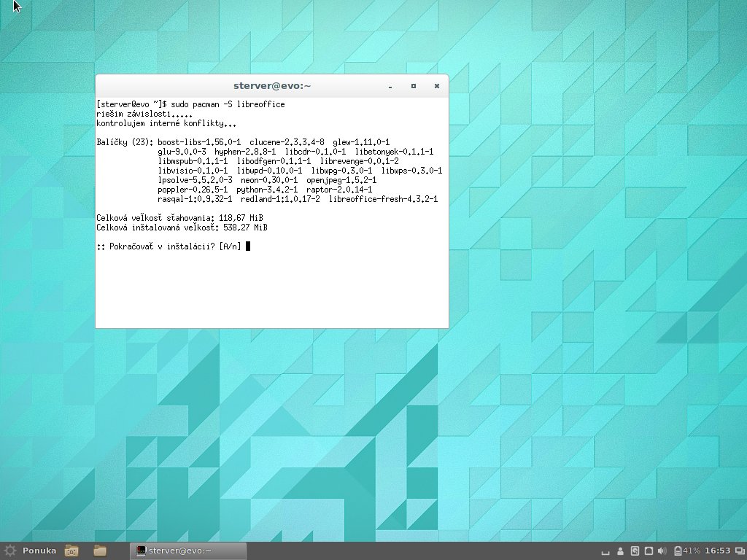Click the install confirmation prompt line

pyautogui.click(x=168, y=246)
